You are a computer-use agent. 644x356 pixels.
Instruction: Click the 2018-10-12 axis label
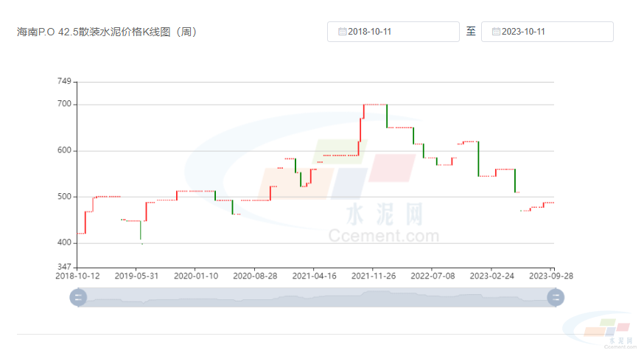click(77, 276)
